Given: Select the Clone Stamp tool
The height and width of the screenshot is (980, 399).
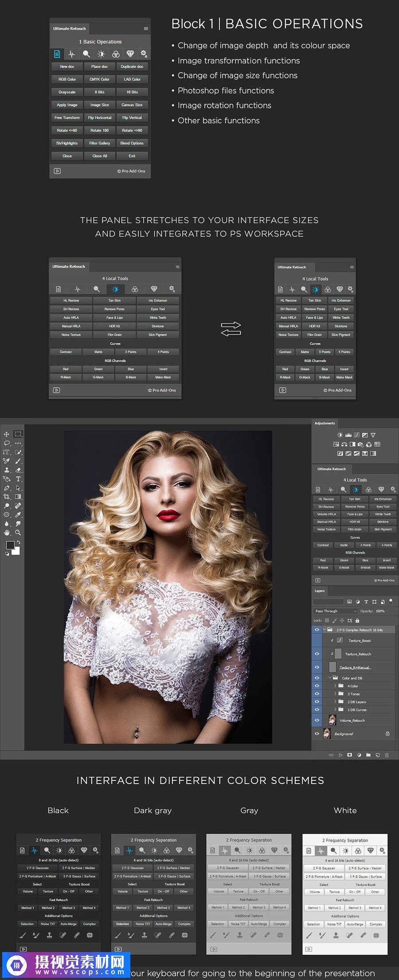Looking at the screenshot, I should pyautogui.click(x=7, y=470).
